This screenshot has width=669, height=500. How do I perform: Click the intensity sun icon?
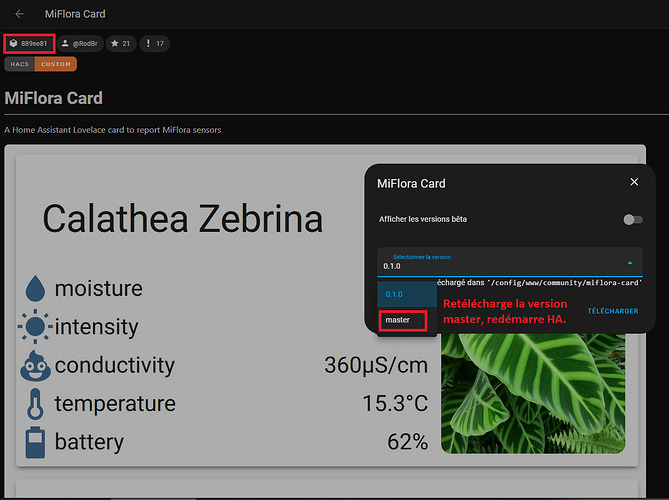(35, 326)
